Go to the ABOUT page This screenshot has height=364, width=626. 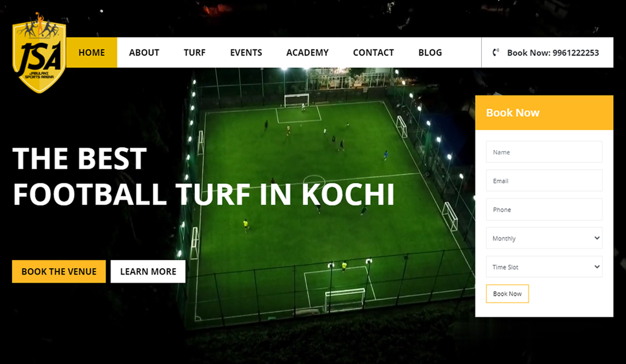coord(144,52)
